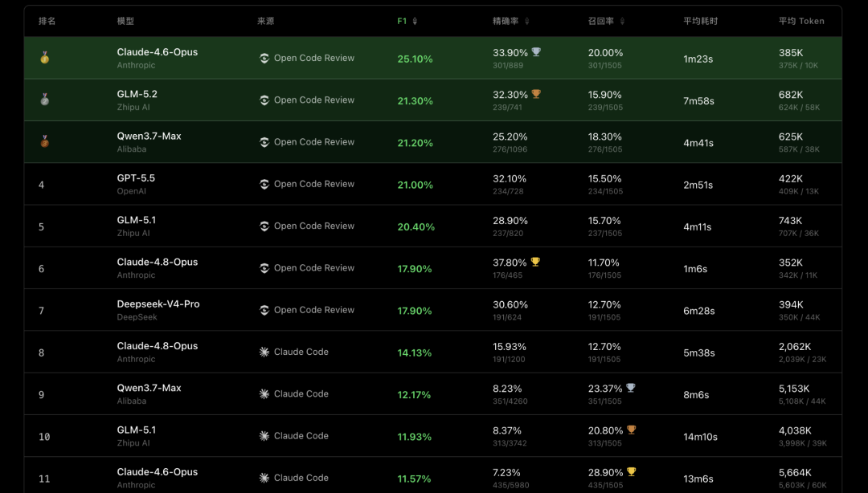Screen dimensions: 868x493
Task: Click the silver medal icon for GLM-5.2
Action: tap(45, 99)
